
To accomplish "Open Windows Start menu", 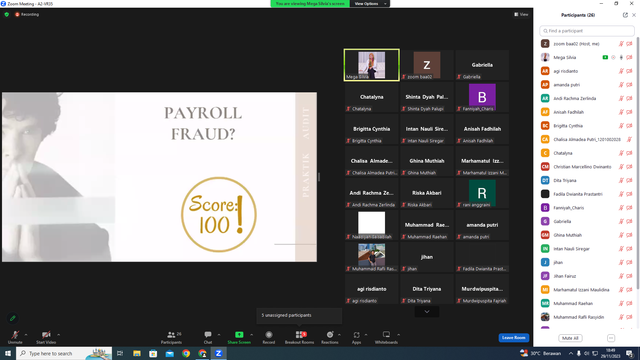I will click(x=8, y=353).
